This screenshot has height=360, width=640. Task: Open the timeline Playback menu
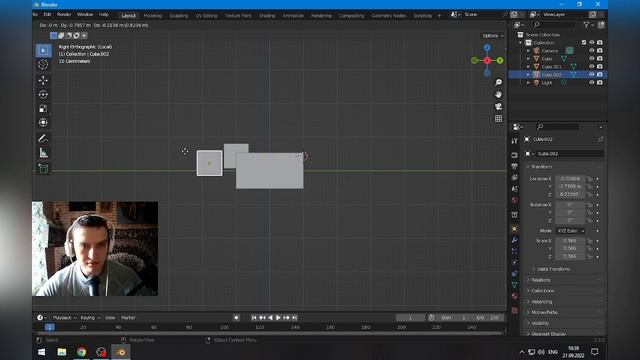(x=64, y=318)
